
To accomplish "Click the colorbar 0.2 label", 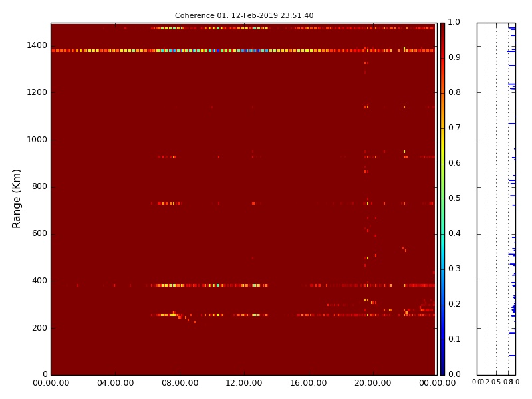I will [454, 305].
